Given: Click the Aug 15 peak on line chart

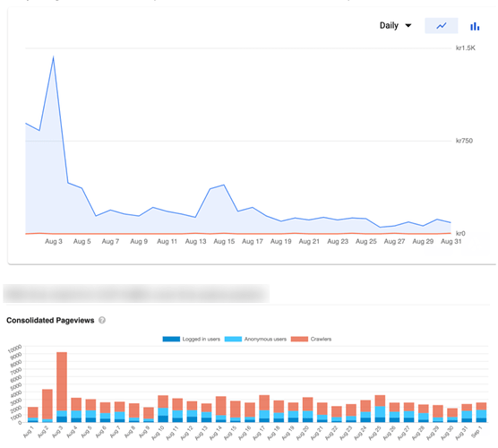Looking at the screenshot, I should (224, 185).
